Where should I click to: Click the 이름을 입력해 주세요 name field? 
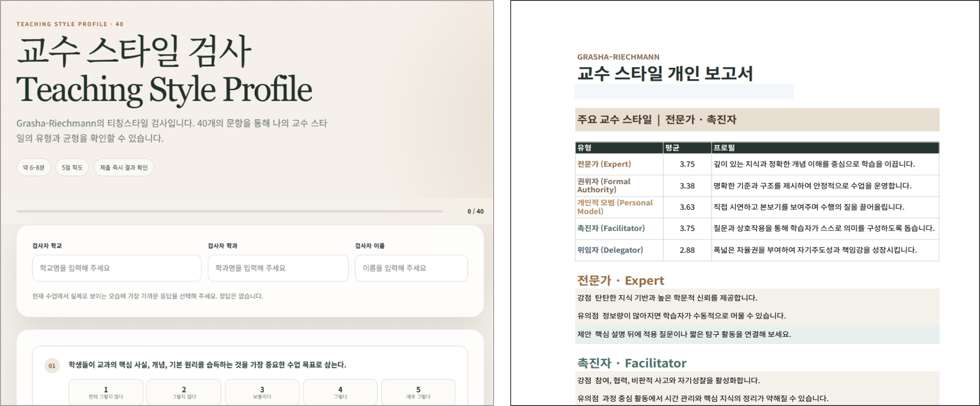coord(411,268)
